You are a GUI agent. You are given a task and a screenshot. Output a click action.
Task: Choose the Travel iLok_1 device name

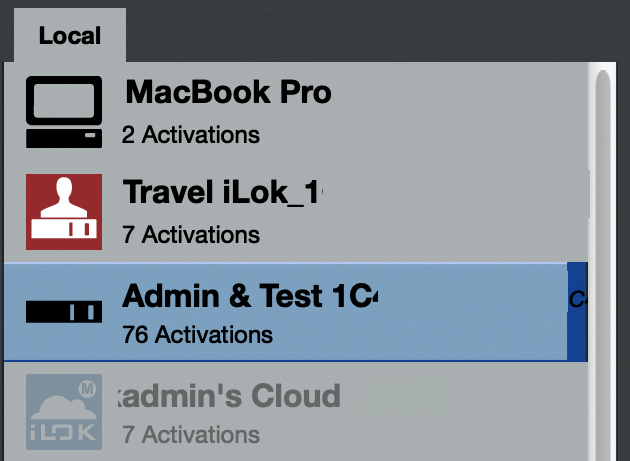[222, 193]
